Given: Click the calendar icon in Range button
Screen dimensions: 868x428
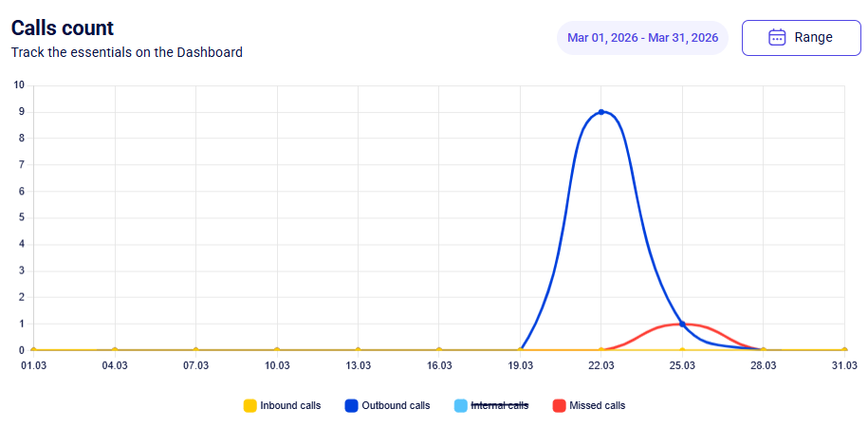Looking at the screenshot, I should click(x=777, y=38).
